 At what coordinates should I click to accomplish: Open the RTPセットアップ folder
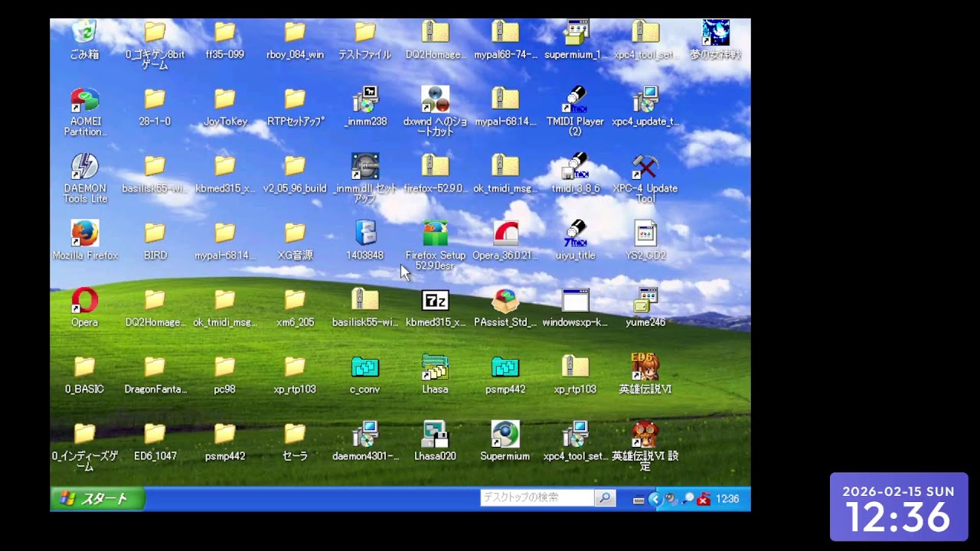295,99
